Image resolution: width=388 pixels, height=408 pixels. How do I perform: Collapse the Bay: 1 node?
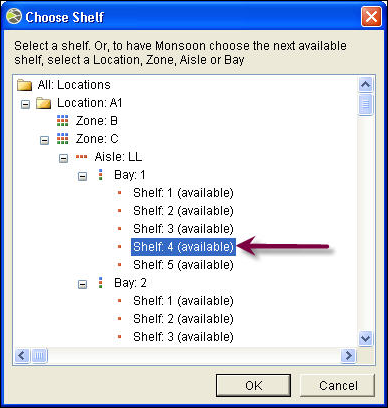[82, 176]
